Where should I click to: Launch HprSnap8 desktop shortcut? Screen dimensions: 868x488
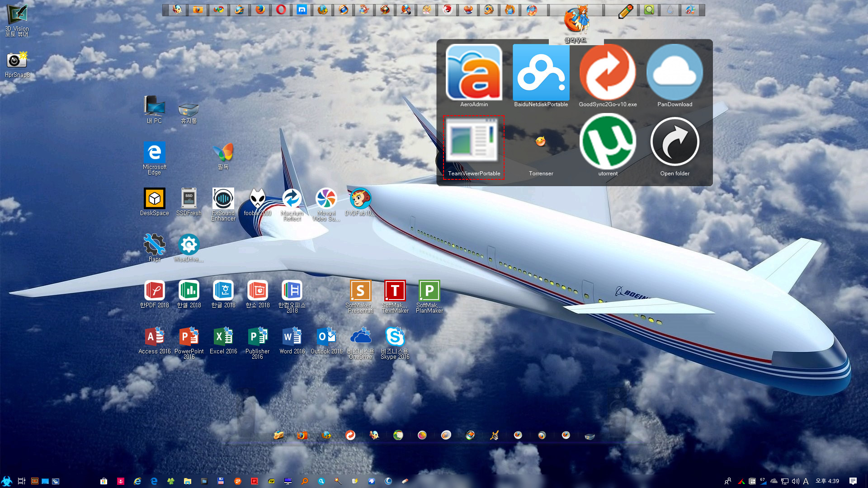(17, 65)
